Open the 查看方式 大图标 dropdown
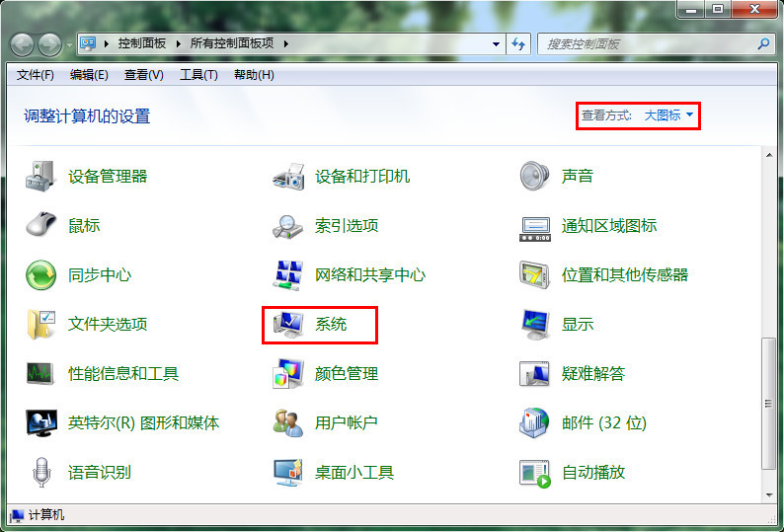The width and height of the screenshot is (784, 532). point(669,115)
